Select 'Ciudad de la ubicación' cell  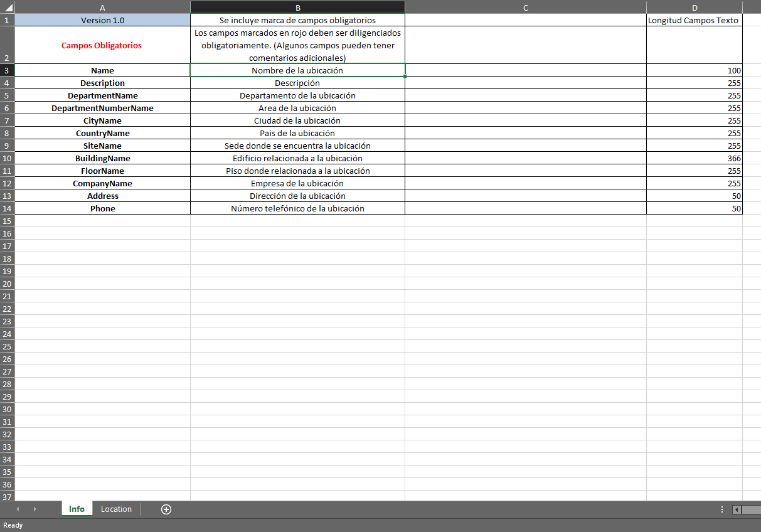click(x=297, y=120)
